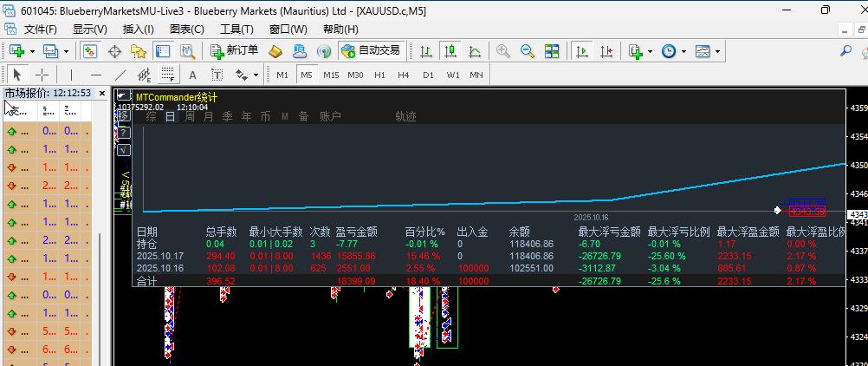Switch to H1 timeframe

379,75
